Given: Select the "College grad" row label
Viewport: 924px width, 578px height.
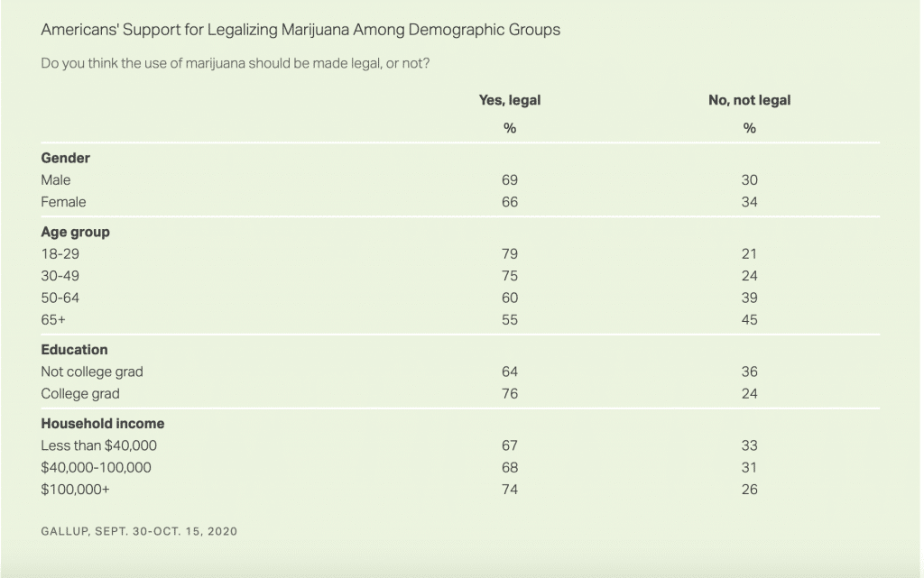Looking at the screenshot, I should click(80, 394).
